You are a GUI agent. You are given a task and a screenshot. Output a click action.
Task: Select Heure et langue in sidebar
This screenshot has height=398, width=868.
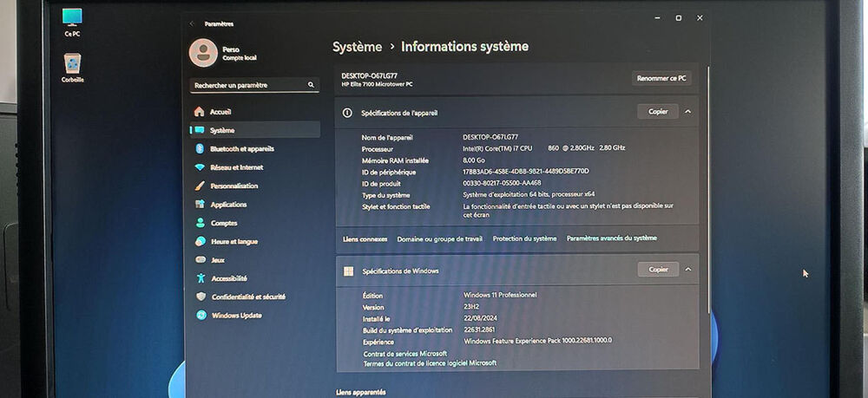(x=255, y=242)
